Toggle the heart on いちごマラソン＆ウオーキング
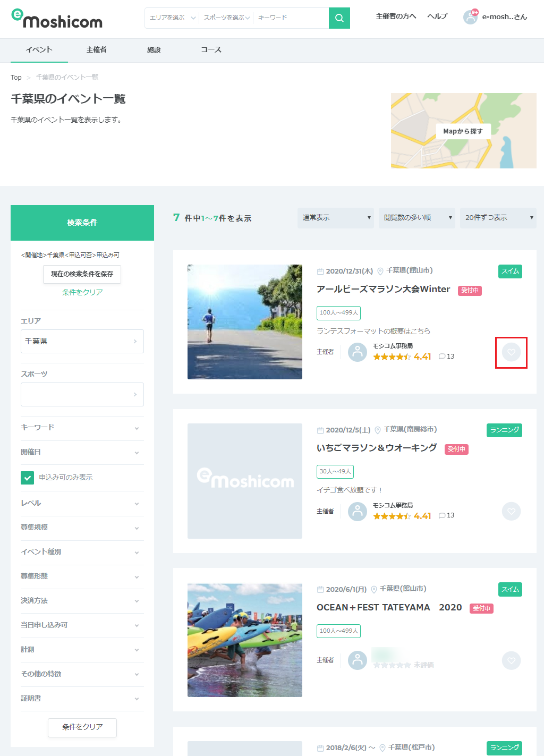Image resolution: width=544 pixels, height=756 pixels. pos(511,511)
